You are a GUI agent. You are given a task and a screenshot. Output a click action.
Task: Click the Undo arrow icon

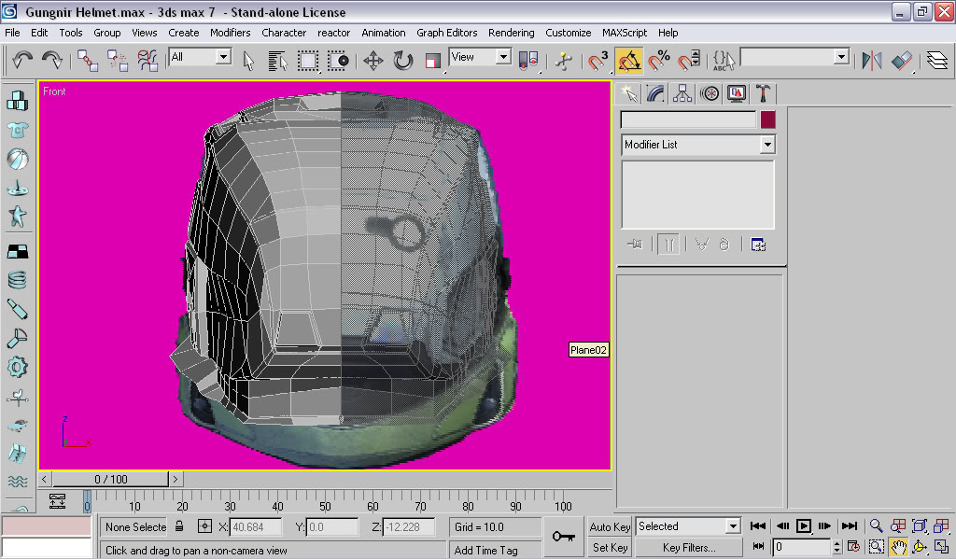click(x=22, y=61)
